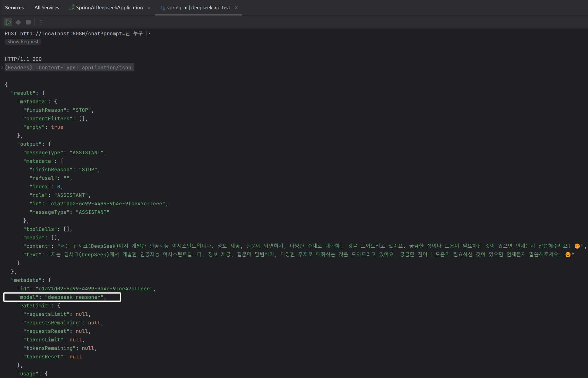
Task: Click the more options kebab menu icon
Action: (x=41, y=22)
